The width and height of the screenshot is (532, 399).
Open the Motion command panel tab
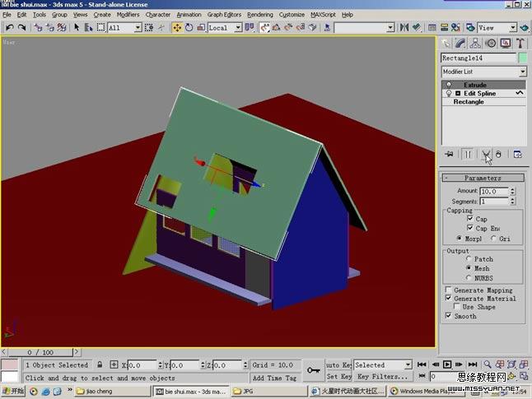[491, 43]
